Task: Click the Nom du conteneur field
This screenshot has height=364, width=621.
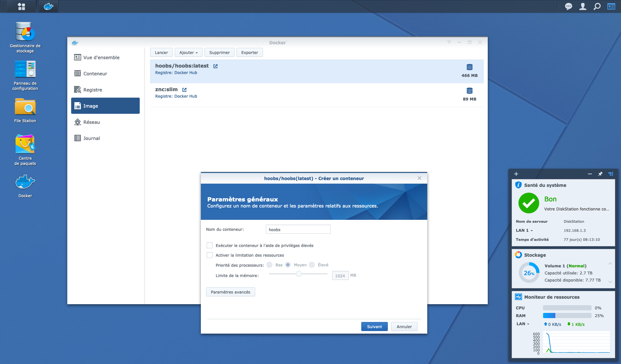Action: 298,229
